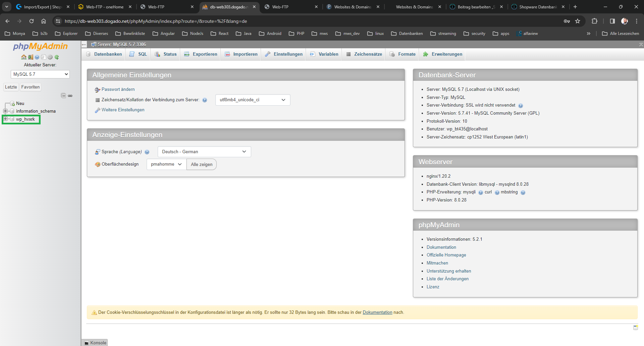Open the Deutsch - German language dropdown
The width and height of the screenshot is (644, 346).
coord(204,152)
